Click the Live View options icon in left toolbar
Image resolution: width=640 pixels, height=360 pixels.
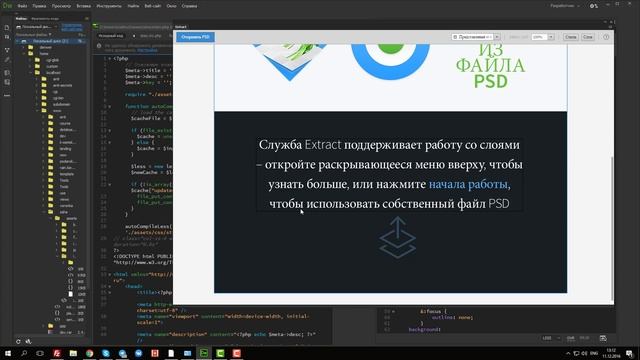pyautogui.click(x=7, y=50)
